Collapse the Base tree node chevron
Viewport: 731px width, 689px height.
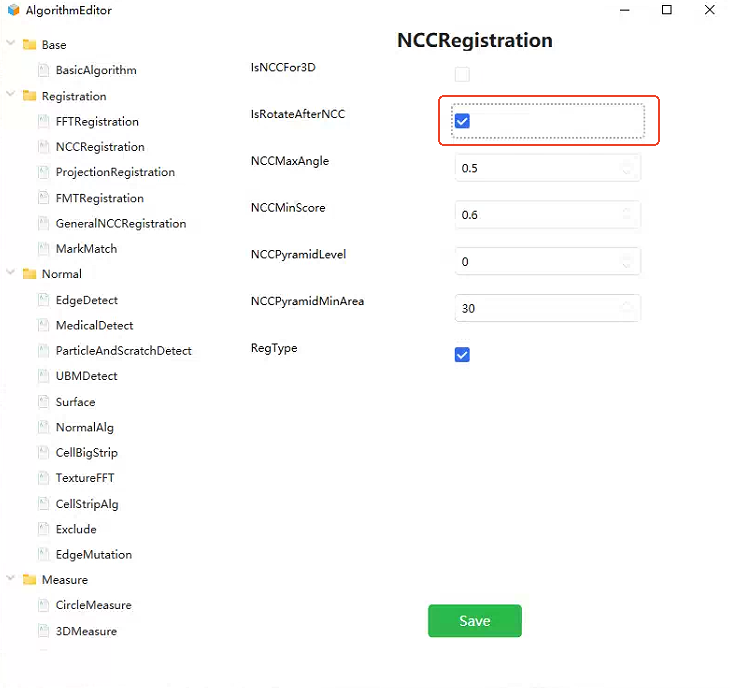(10, 43)
